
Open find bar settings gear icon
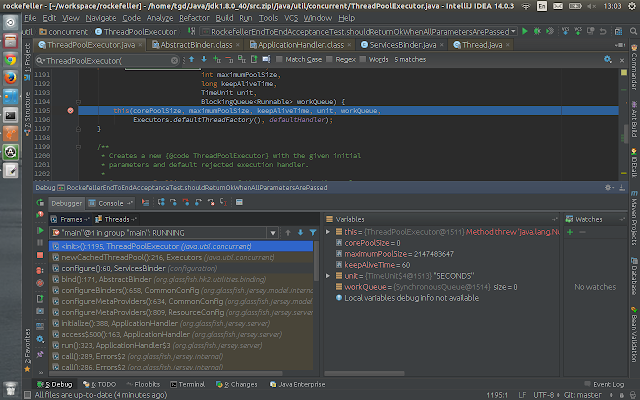(608, 60)
